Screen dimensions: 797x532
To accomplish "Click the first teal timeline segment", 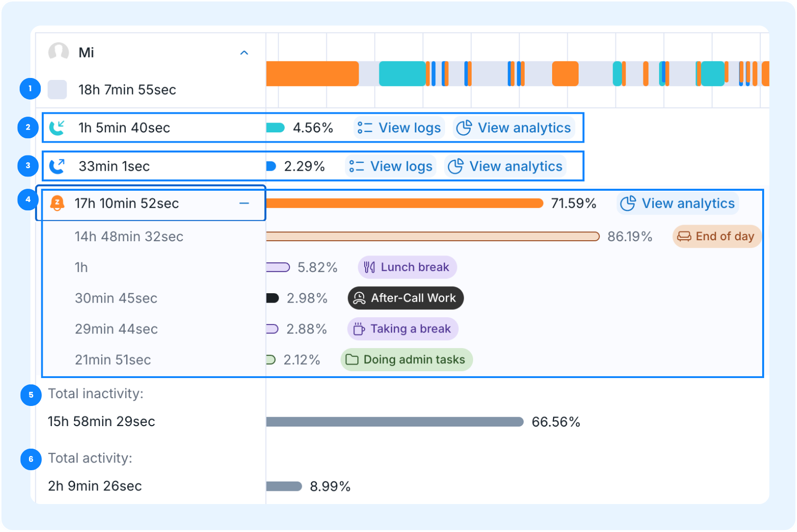I will pyautogui.click(x=402, y=74).
